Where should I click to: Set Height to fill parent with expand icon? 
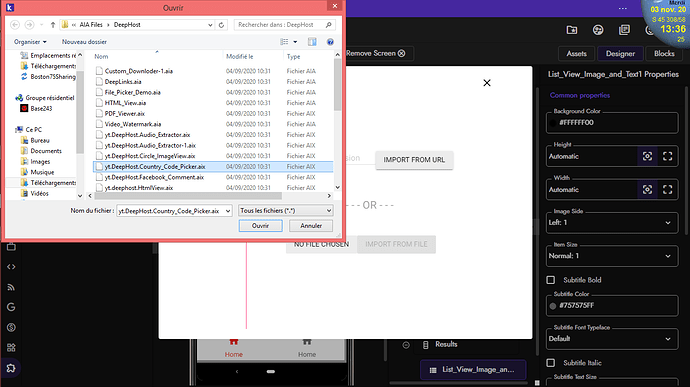tap(668, 156)
